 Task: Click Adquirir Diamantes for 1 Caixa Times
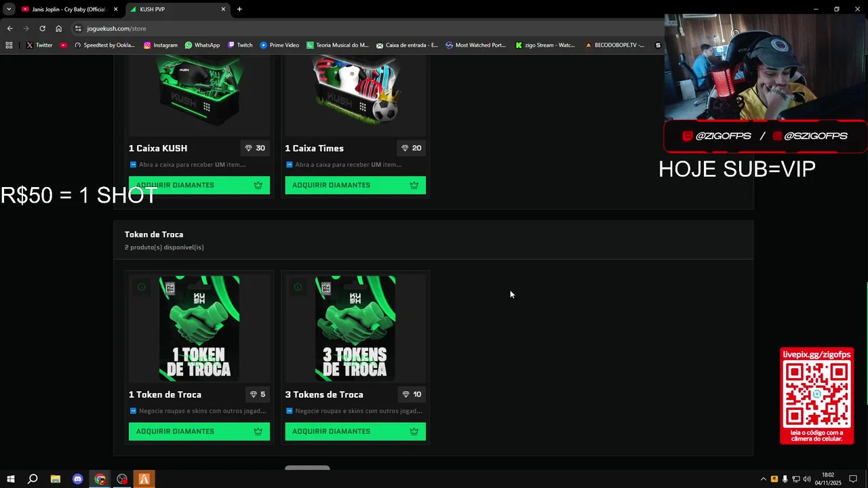pos(355,185)
